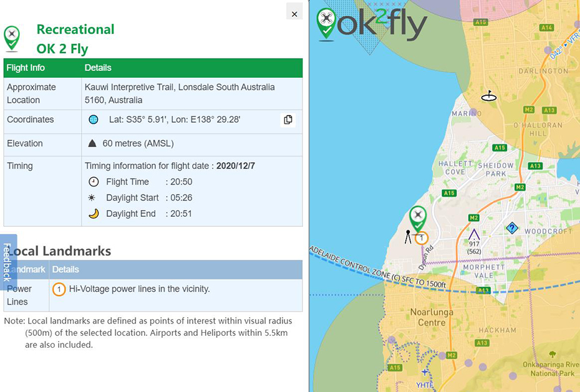The width and height of the screenshot is (580, 392).
Task: Click the orange power lines marker 1 on map
Action: pyautogui.click(x=422, y=238)
